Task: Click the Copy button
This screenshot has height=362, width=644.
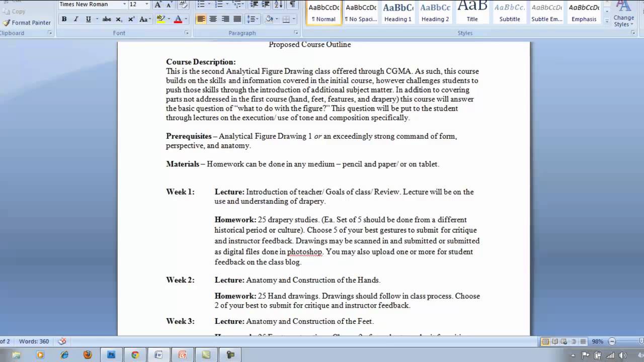Action: coord(14,12)
